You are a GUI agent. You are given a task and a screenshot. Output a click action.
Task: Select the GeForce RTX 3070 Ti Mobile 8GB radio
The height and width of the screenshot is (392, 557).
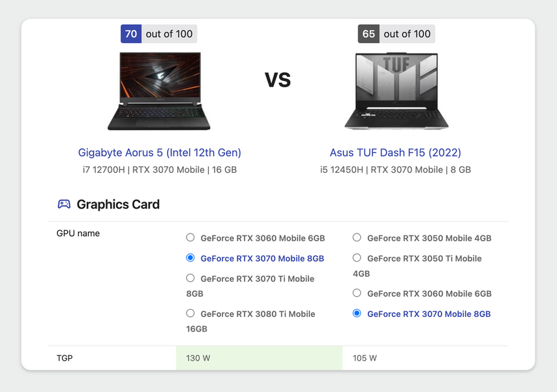point(190,278)
